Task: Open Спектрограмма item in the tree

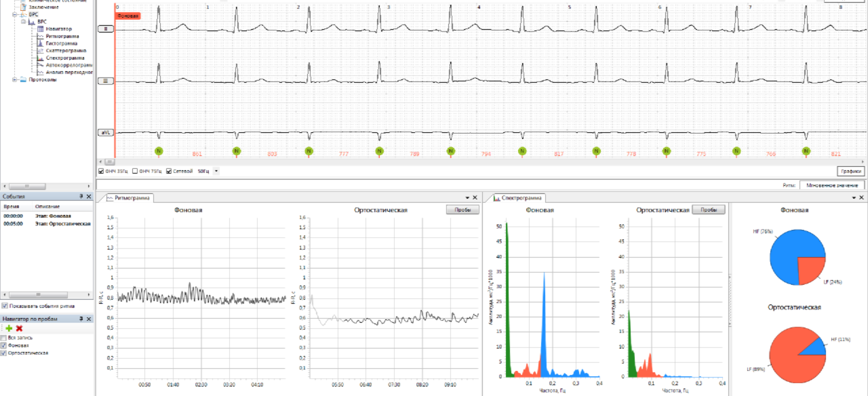Action: tap(65, 58)
